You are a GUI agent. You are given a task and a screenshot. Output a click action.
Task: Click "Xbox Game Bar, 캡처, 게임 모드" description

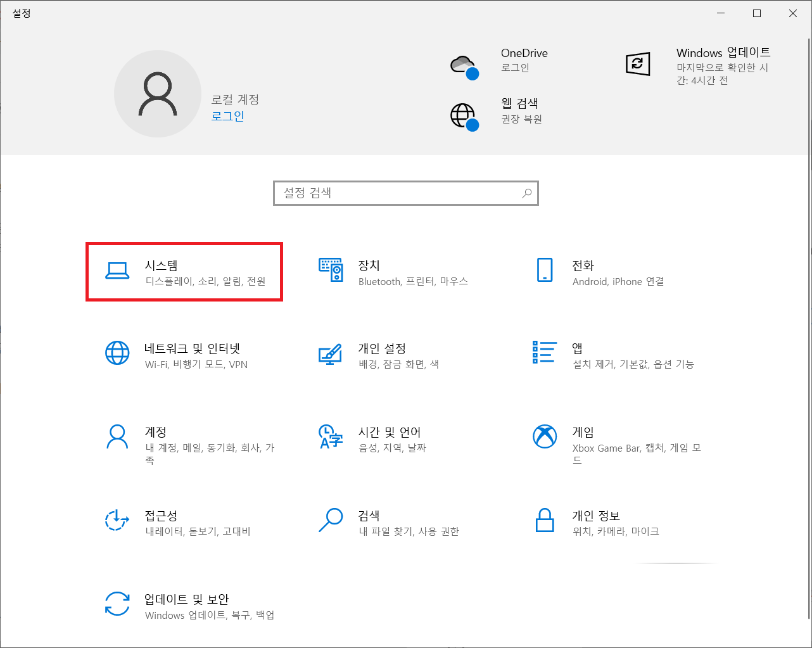pos(637,454)
